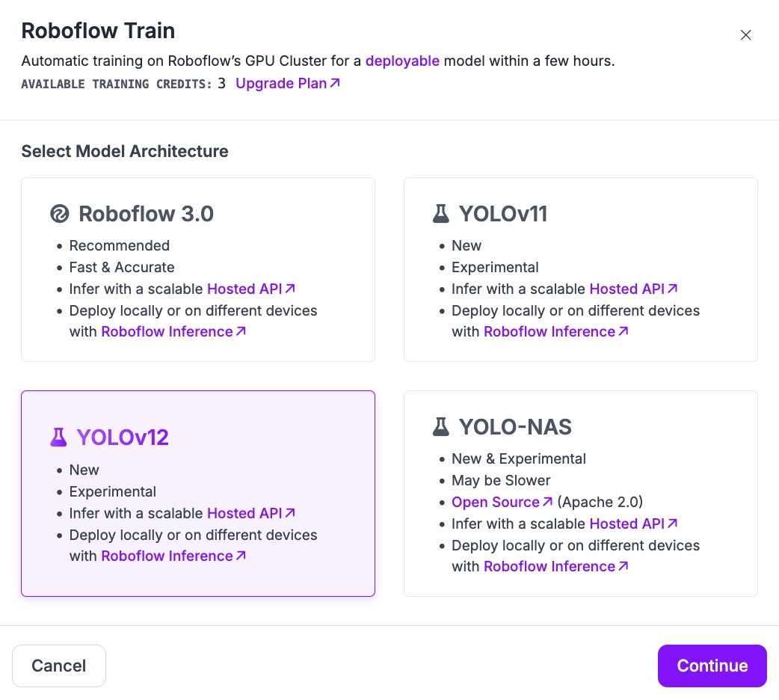779x700 pixels.
Task: Click the YOLOv11 flask icon
Action: [441, 215]
